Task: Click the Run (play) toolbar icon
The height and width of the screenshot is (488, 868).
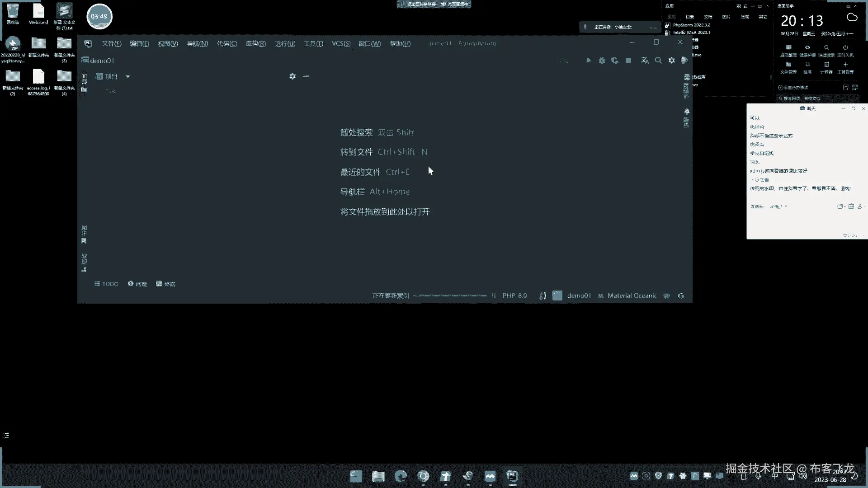Action: tap(588, 60)
